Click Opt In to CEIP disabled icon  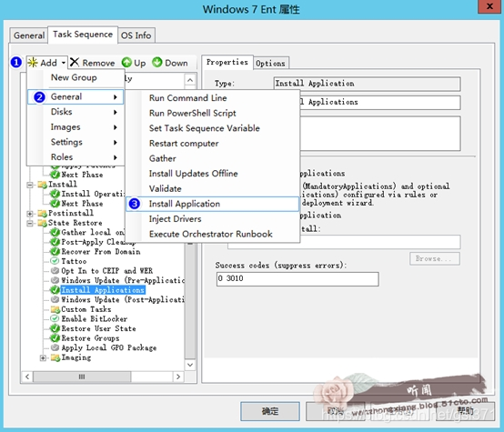pos(55,271)
